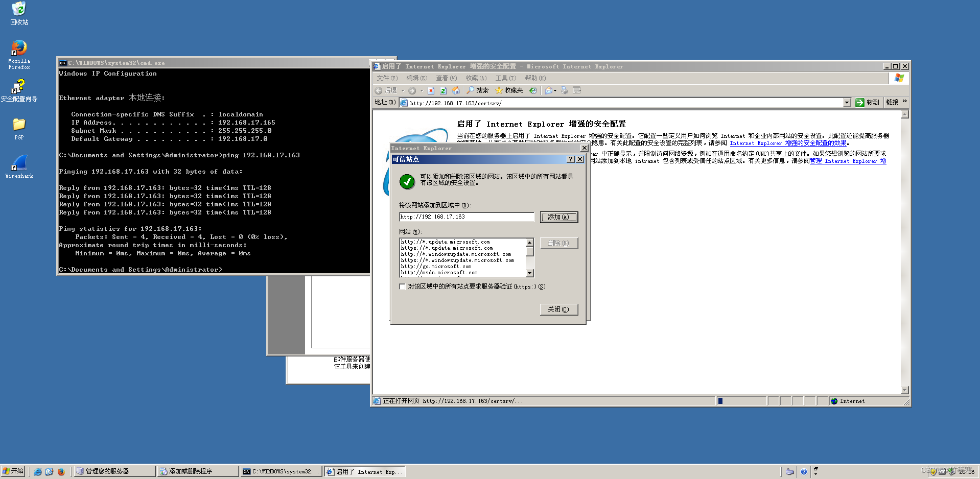
Task: Select https://*.windowsupdate.microsoft.com in list
Action: (x=457, y=260)
